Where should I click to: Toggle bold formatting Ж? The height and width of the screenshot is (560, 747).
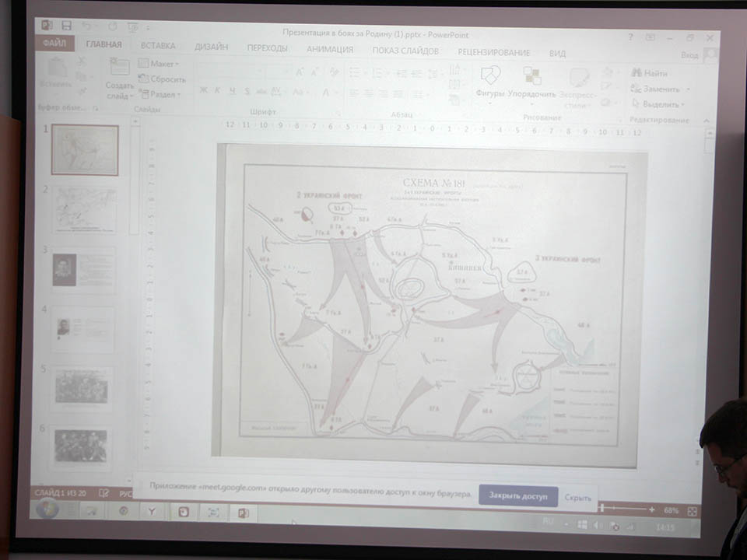click(203, 91)
